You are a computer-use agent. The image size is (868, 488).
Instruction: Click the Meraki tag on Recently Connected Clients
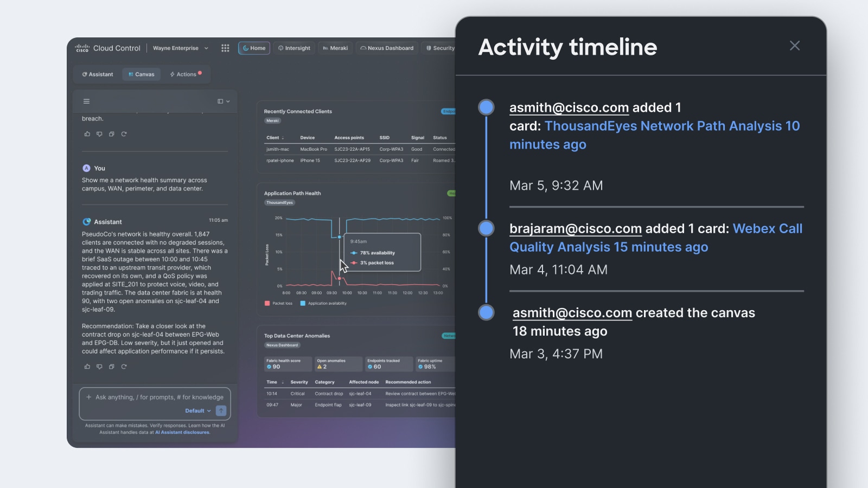pos(272,121)
